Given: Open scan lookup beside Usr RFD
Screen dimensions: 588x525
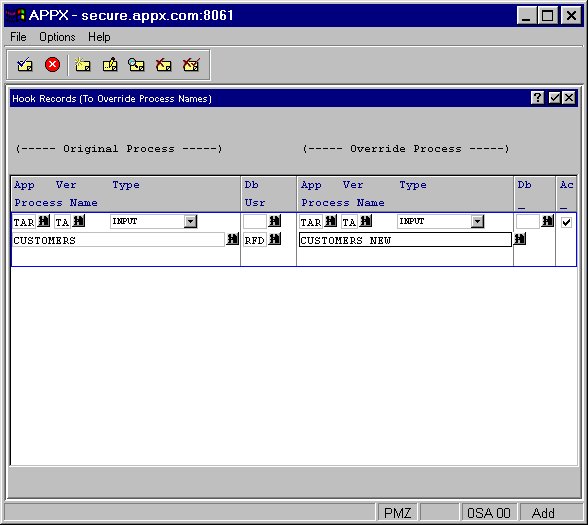Looking at the screenshot, I should [274, 239].
